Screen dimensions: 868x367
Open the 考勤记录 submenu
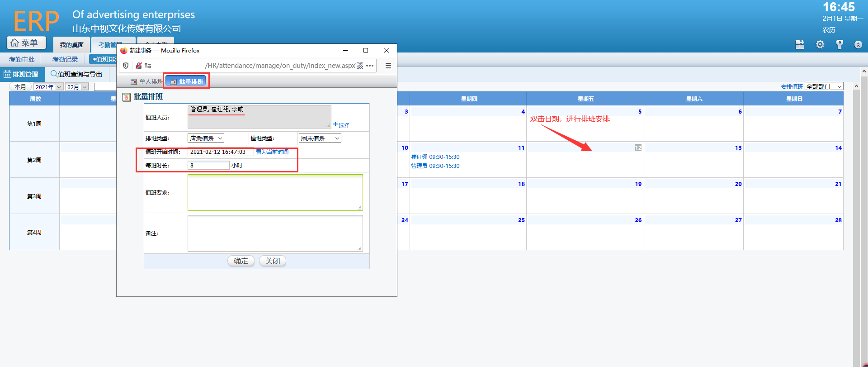(x=65, y=59)
